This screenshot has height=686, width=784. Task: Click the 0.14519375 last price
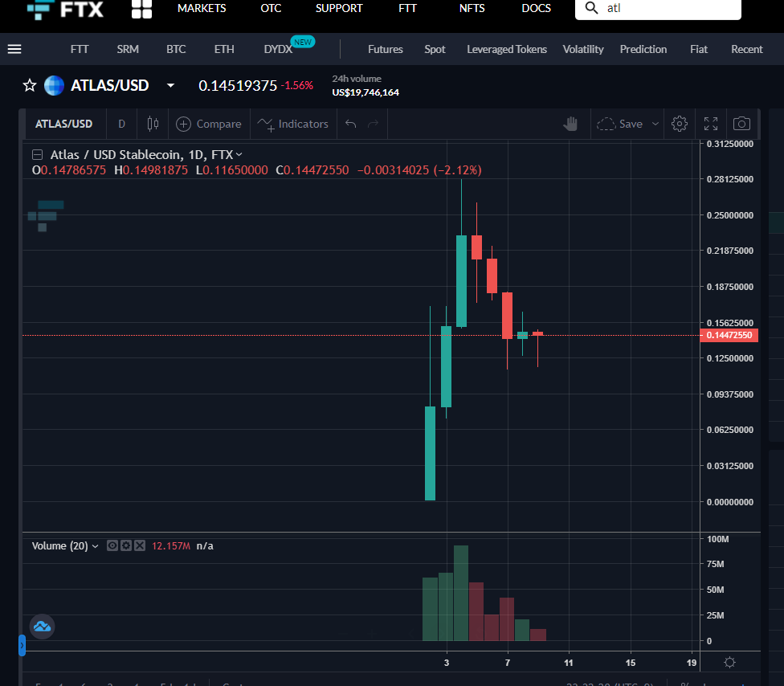point(238,85)
